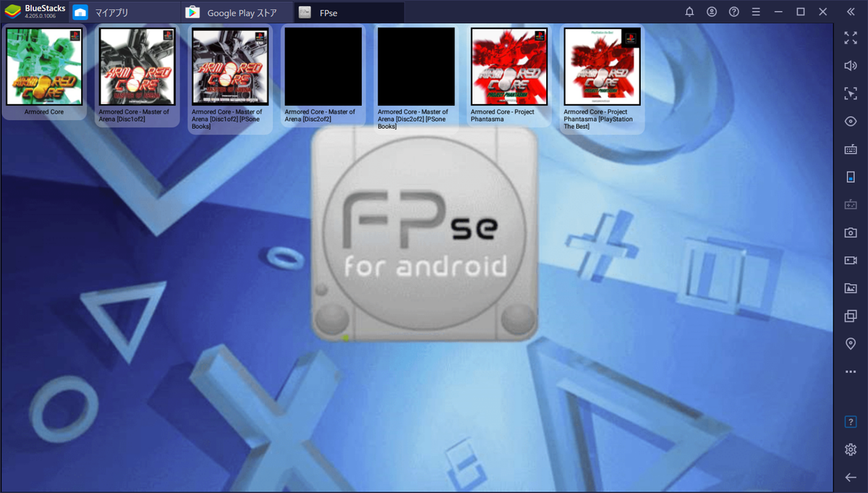Image resolution: width=868 pixels, height=493 pixels.
Task: Toggle fullscreen from the sidebar
Action: click(x=851, y=38)
